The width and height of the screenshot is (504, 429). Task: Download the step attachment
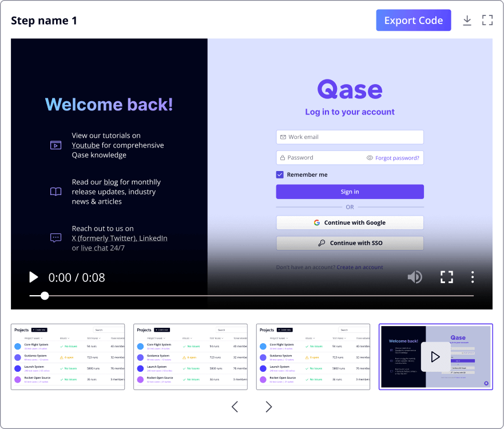467,20
